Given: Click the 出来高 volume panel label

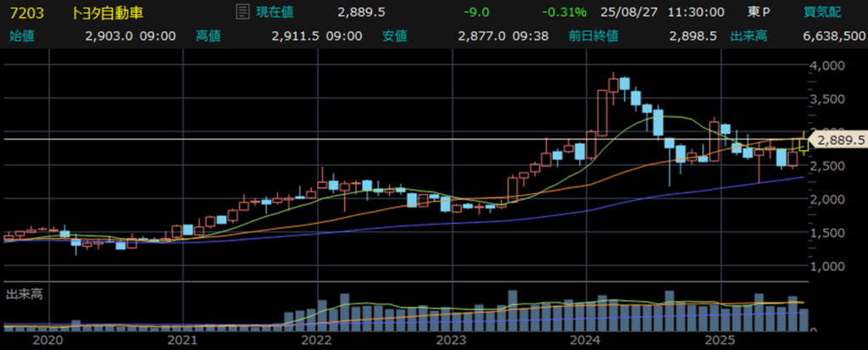Looking at the screenshot, I should click(x=24, y=294).
